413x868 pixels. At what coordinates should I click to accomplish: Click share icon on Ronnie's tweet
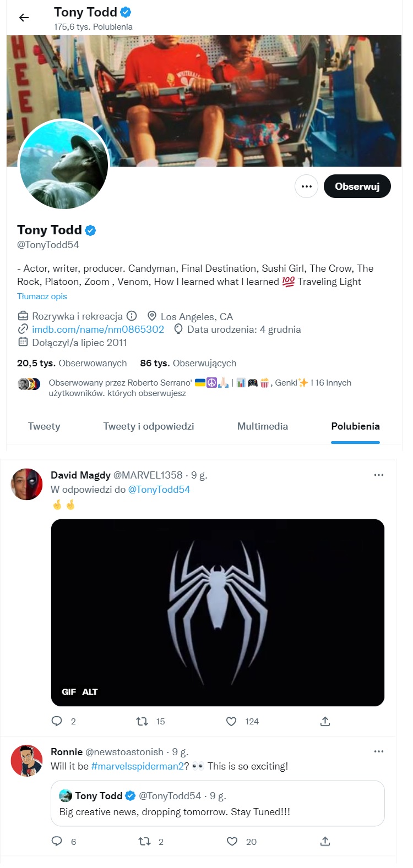pyautogui.click(x=325, y=841)
